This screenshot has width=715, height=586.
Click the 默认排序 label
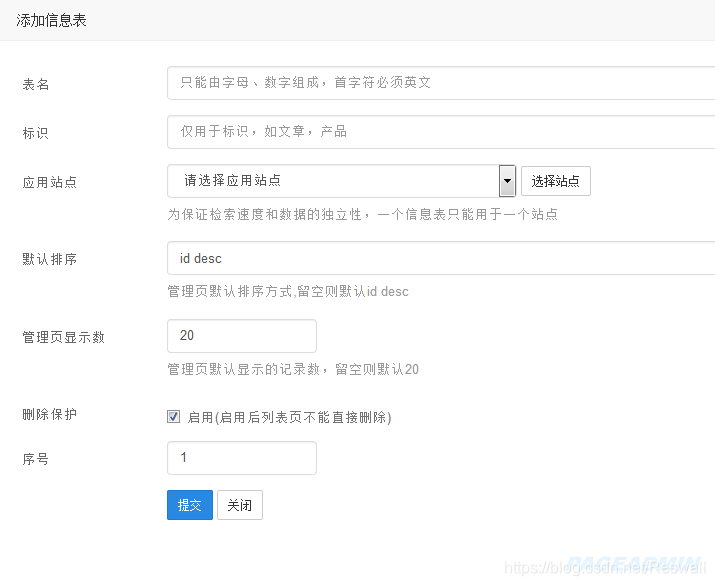click(50, 259)
